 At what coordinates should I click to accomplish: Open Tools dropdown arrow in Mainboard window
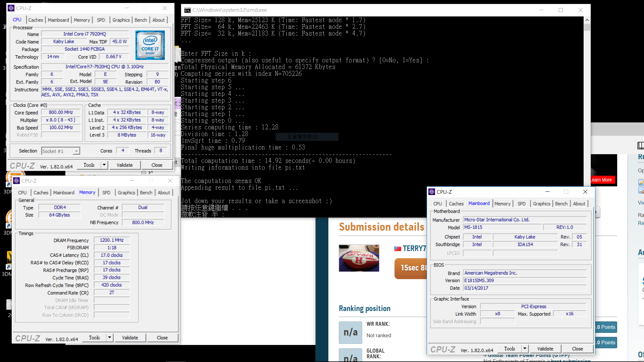click(x=525, y=349)
